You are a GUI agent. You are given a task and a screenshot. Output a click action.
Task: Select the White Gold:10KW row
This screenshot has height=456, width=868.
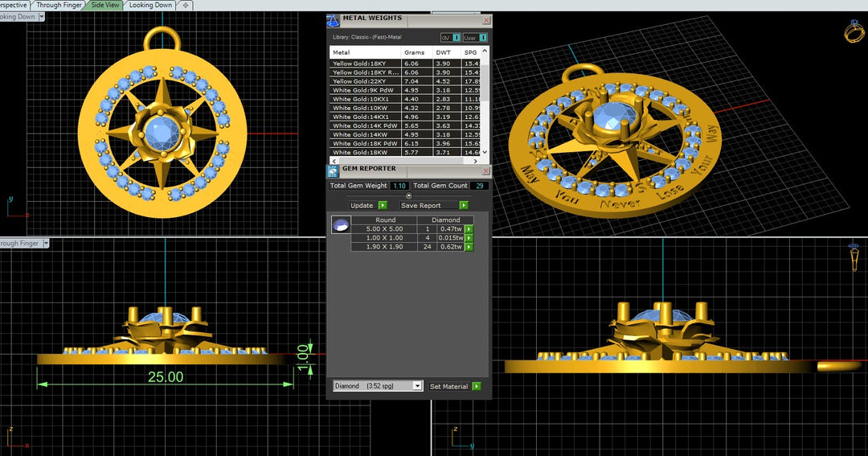click(405, 108)
